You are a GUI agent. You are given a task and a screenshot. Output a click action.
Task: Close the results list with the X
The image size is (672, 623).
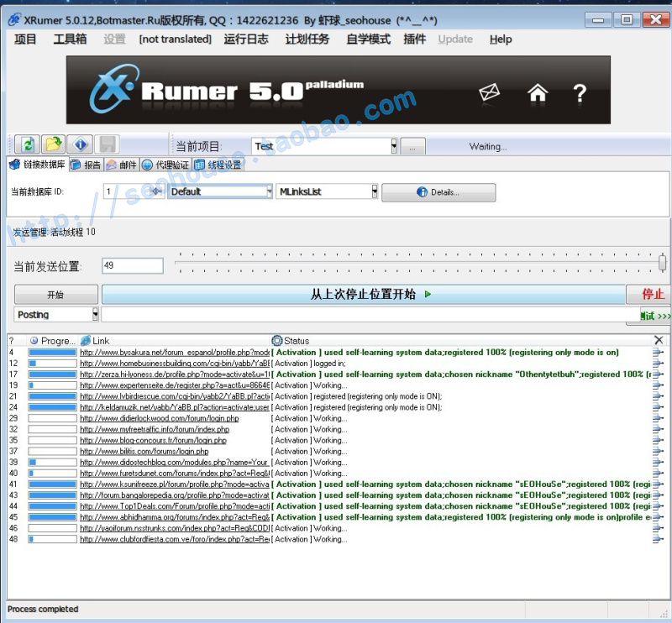(x=659, y=340)
